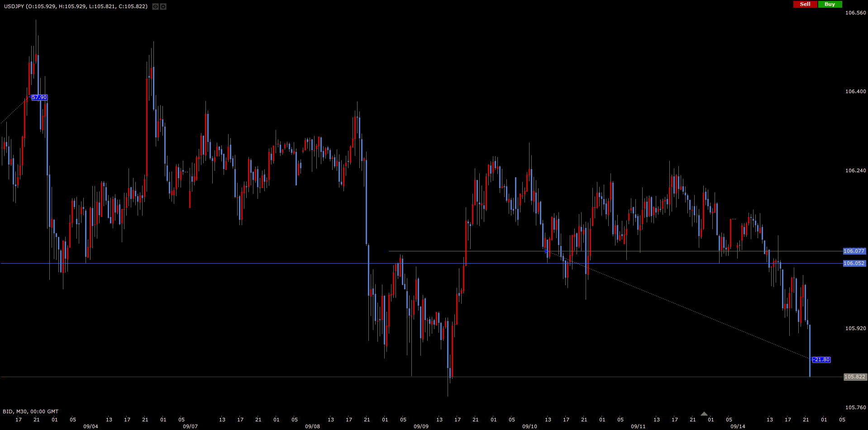868x430 pixels.
Task: Select the 09/14 date on time axis
Action: click(x=738, y=426)
